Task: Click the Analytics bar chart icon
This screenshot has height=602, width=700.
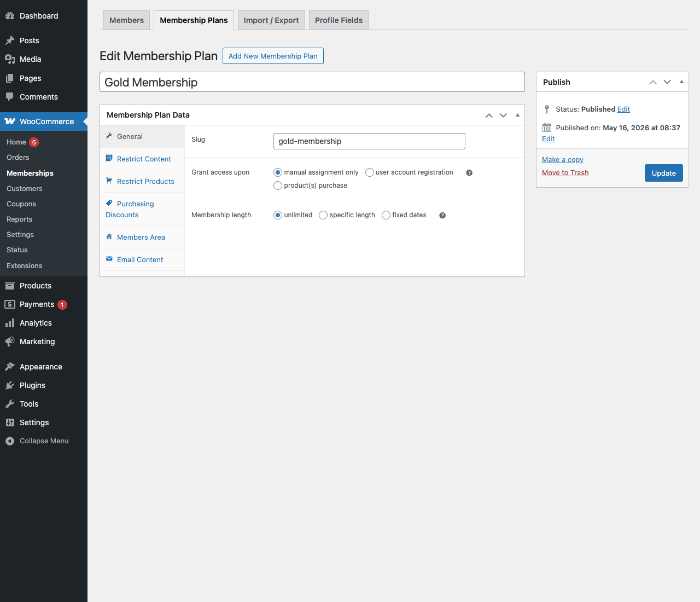Action: tap(10, 323)
